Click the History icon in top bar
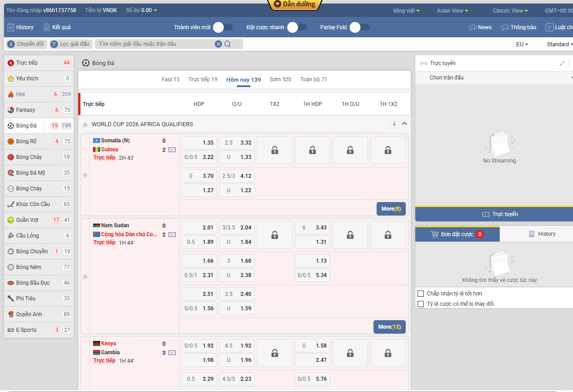573x392 pixels. tap(11, 27)
